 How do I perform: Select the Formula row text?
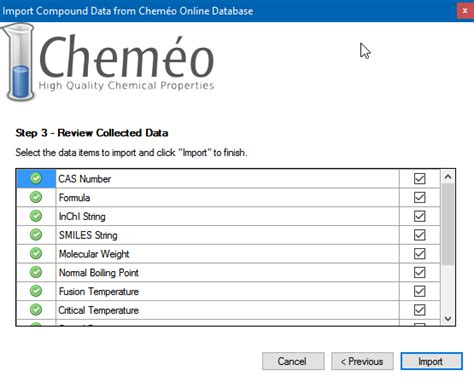click(74, 198)
